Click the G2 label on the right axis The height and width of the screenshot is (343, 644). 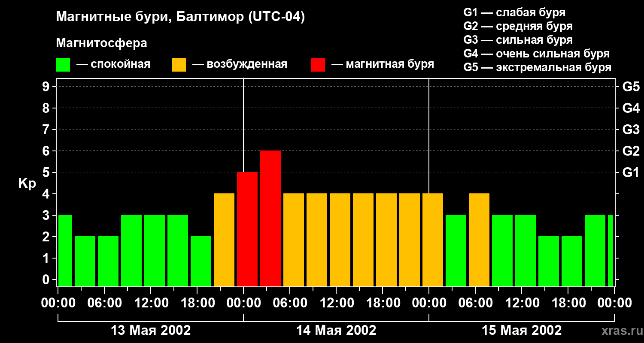pos(631,151)
